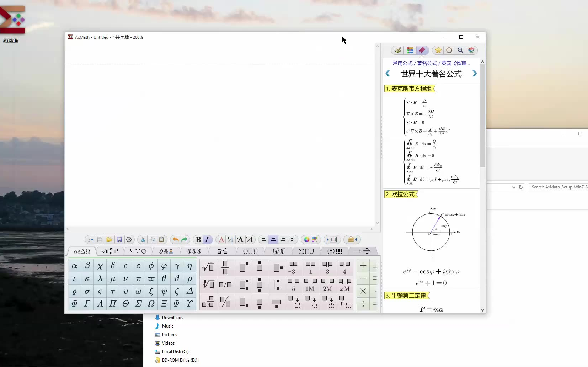Open the favorites star in the formula panel

439,50
